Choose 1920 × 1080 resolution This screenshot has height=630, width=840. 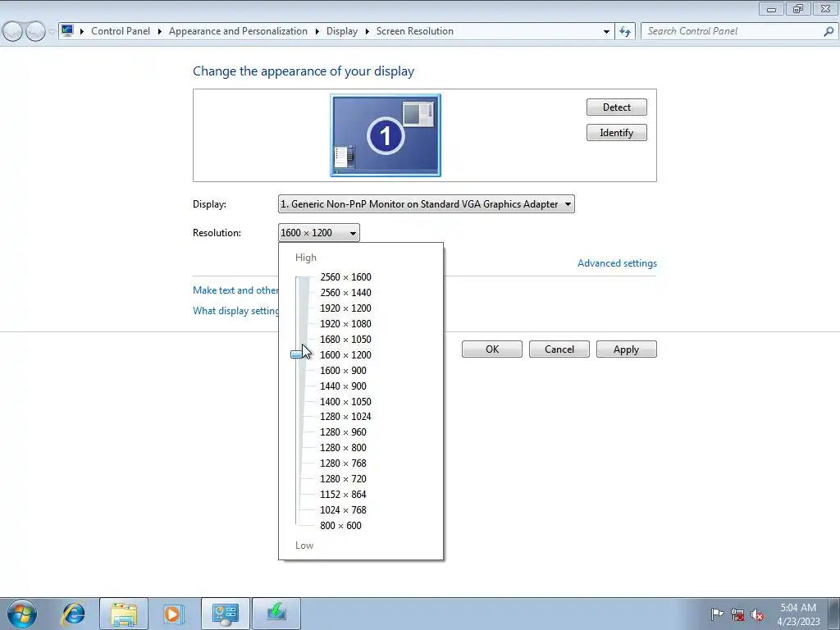coord(345,323)
